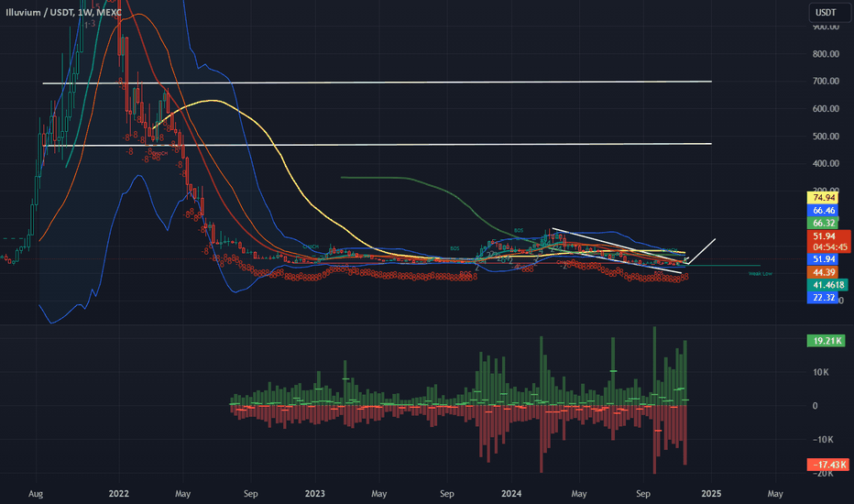The width and height of the screenshot is (854, 504).
Task: Click the 2023 label on time axis
Action: (315, 494)
